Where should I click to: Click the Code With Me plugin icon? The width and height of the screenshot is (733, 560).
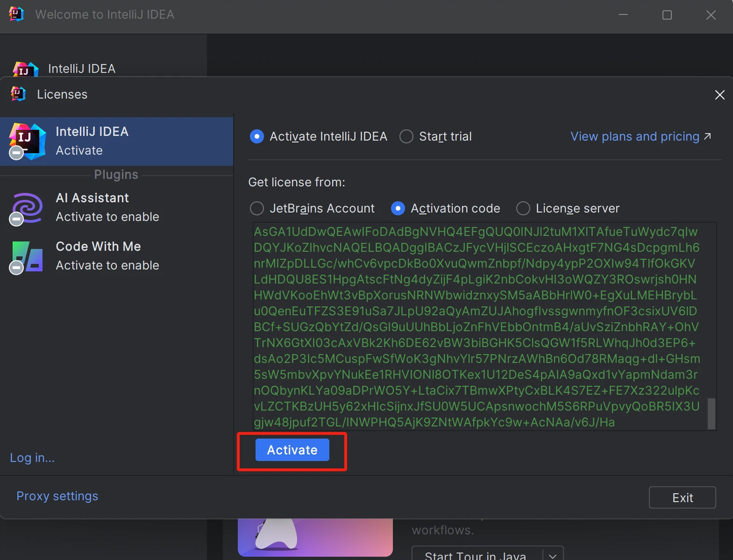(27, 256)
